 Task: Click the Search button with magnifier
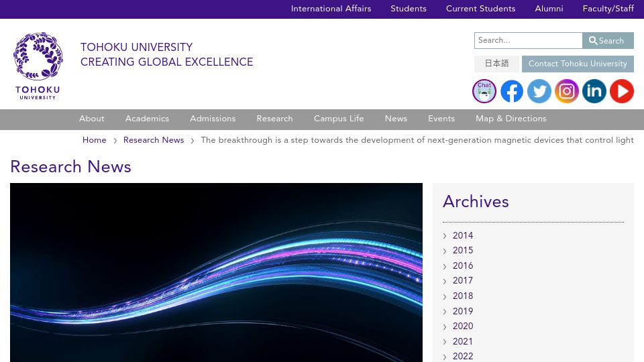608,41
